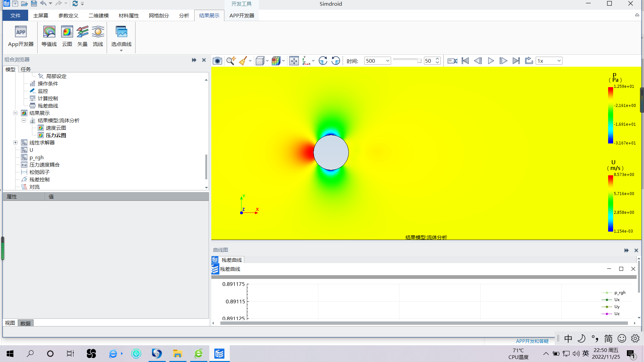
Task: Step forward one frame
Action: [x=503, y=61]
